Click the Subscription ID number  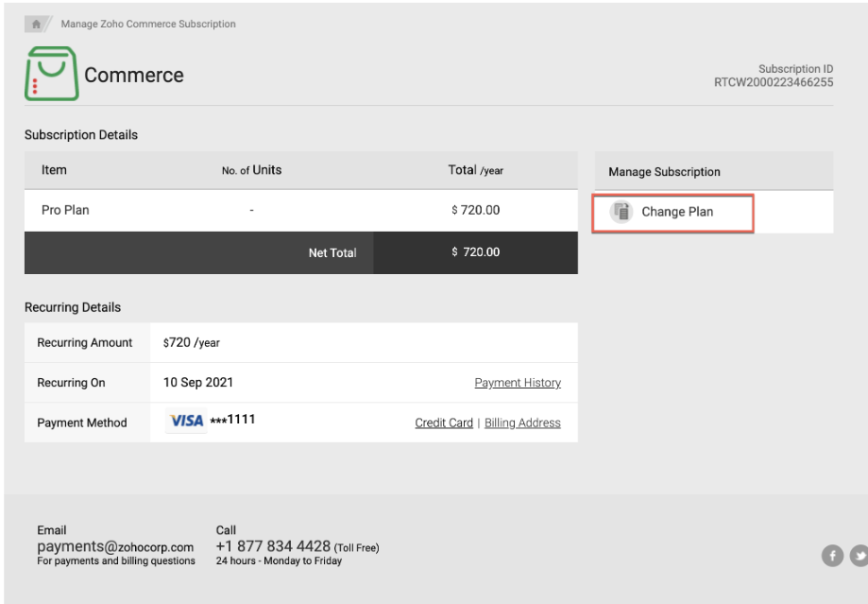pos(773,82)
